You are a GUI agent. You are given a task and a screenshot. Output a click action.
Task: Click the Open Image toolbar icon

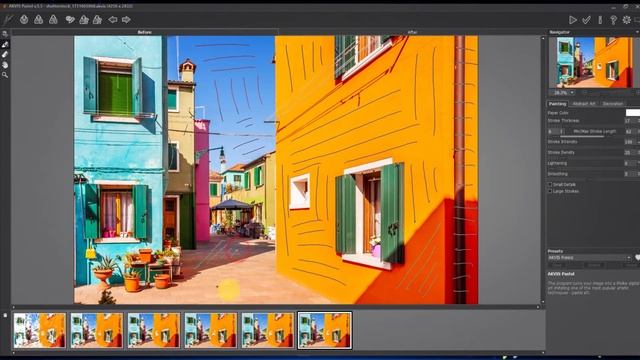(24, 19)
